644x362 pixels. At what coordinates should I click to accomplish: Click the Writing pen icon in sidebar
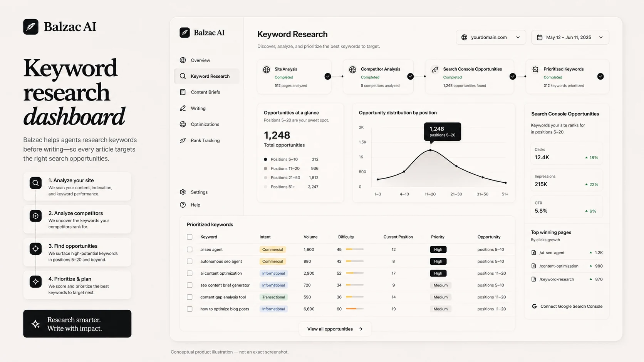pos(183,108)
